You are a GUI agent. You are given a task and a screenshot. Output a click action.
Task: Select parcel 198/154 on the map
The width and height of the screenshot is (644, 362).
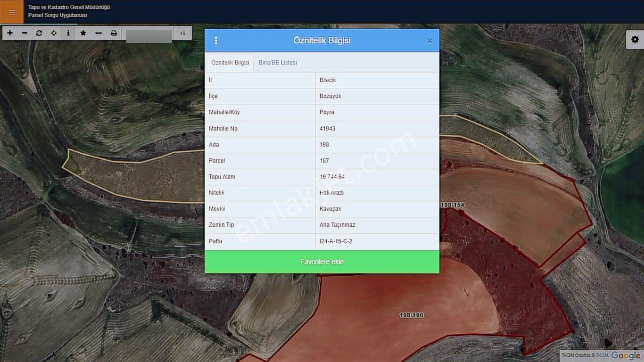pos(453,205)
